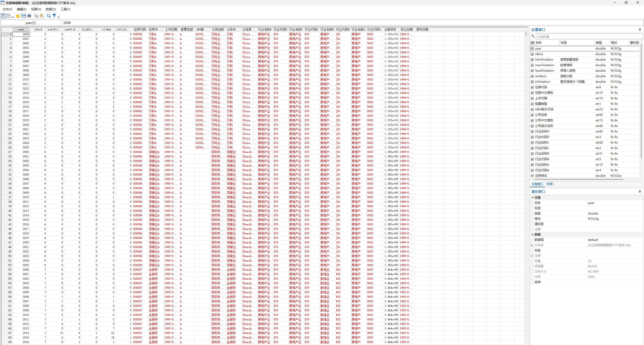Switch to the 快照 tab
This screenshot has width=644, height=345.
tap(550, 184)
